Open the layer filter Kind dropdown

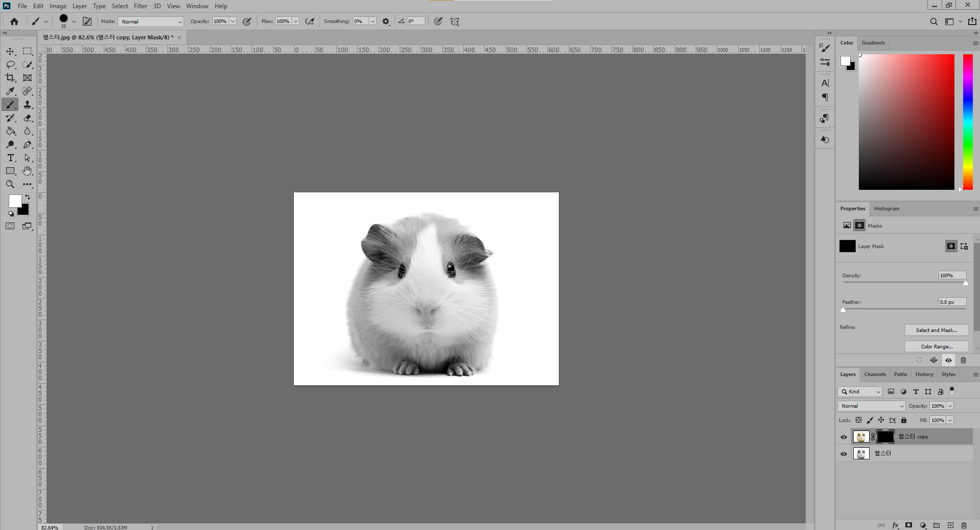860,391
